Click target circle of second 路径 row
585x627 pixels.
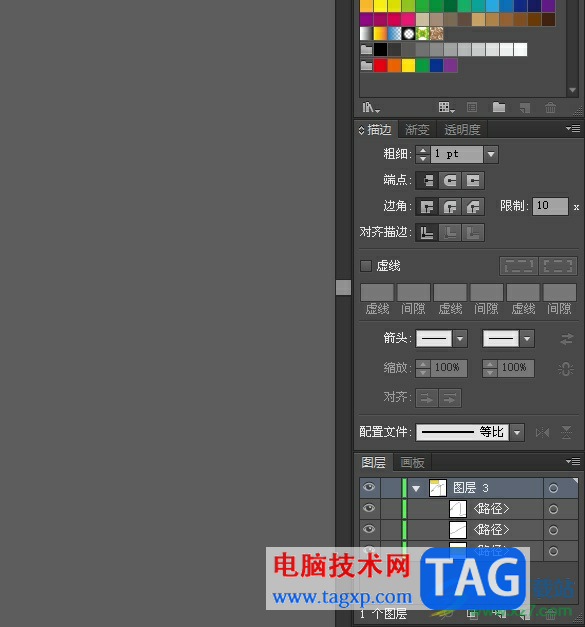click(x=553, y=531)
